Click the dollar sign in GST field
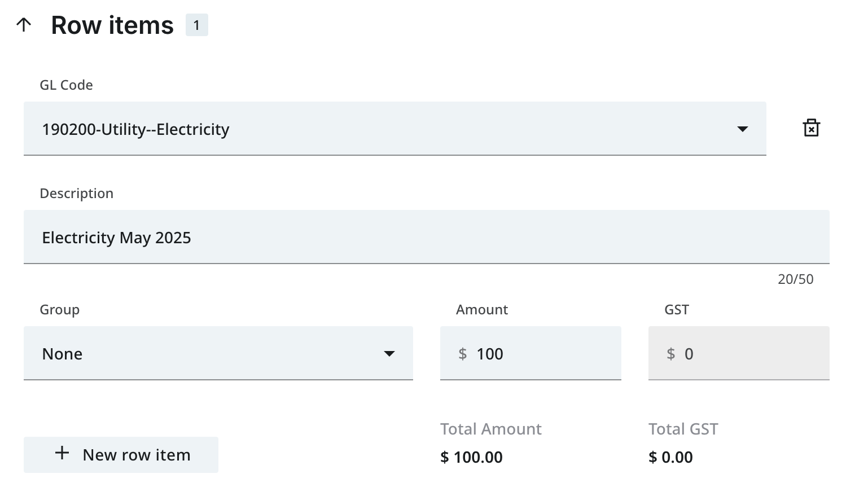Image resolution: width=868 pixels, height=500 pixels. pos(671,354)
